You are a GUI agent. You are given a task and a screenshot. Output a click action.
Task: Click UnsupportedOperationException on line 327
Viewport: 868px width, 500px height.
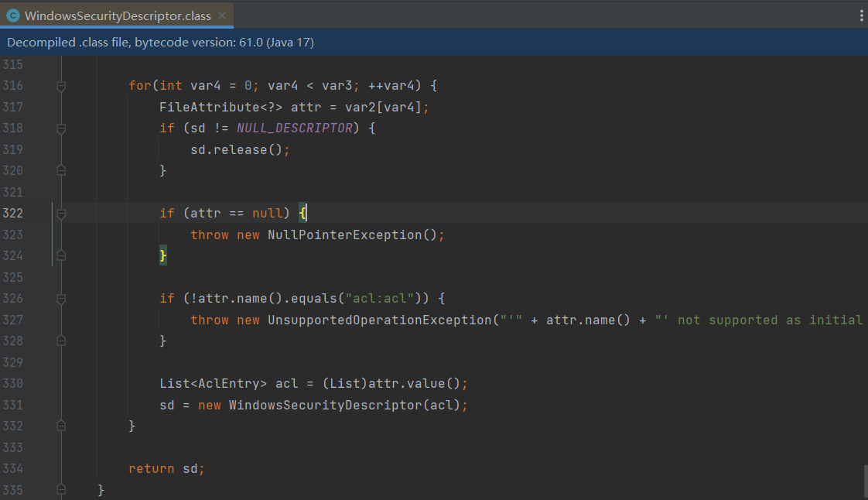click(380, 320)
